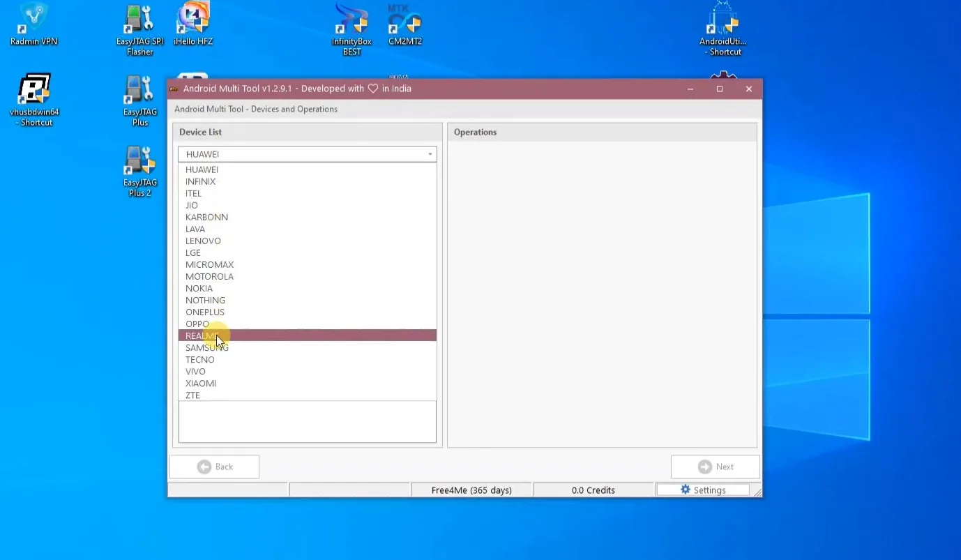
Task: Choose INFINIX from the device list
Action: point(308,181)
